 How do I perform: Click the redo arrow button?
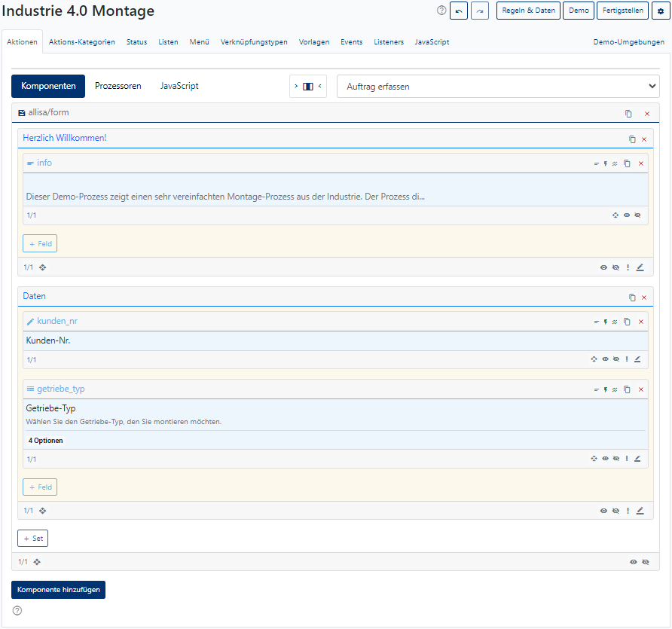[x=480, y=11]
